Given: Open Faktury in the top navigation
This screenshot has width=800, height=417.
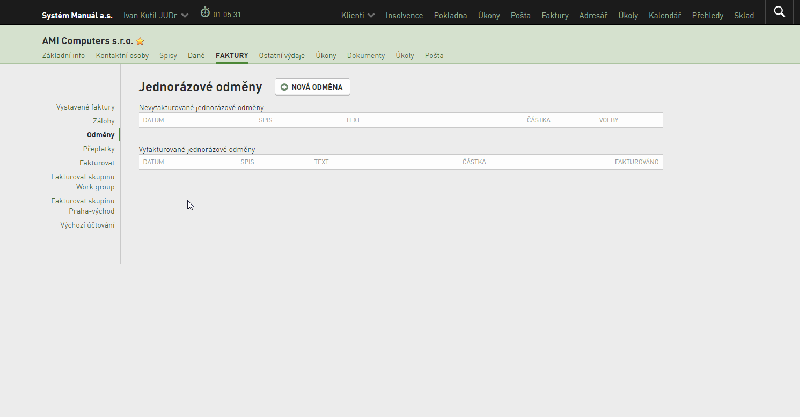Looking at the screenshot, I should tap(555, 15).
